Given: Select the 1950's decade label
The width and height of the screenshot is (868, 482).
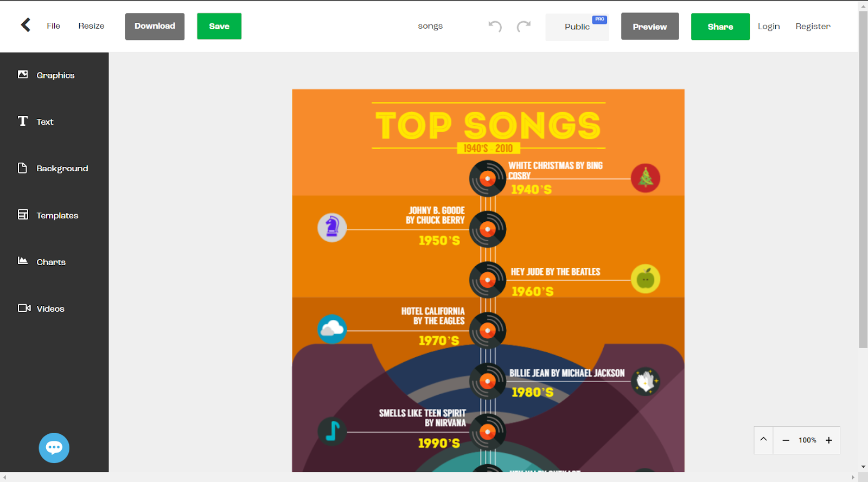Looking at the screenshot, I should [x=439, y=240].
